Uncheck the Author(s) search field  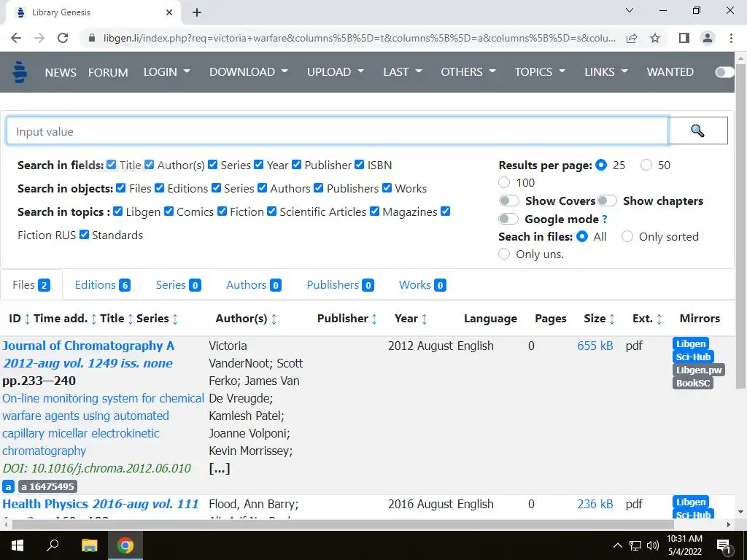pos(149,165)
